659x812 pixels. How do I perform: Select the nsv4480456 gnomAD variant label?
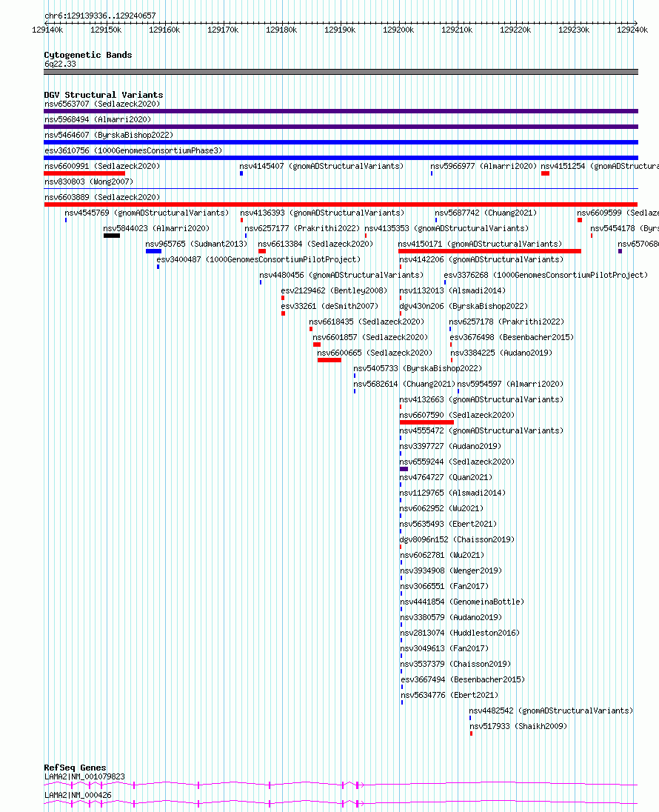[x=341, y=275]
